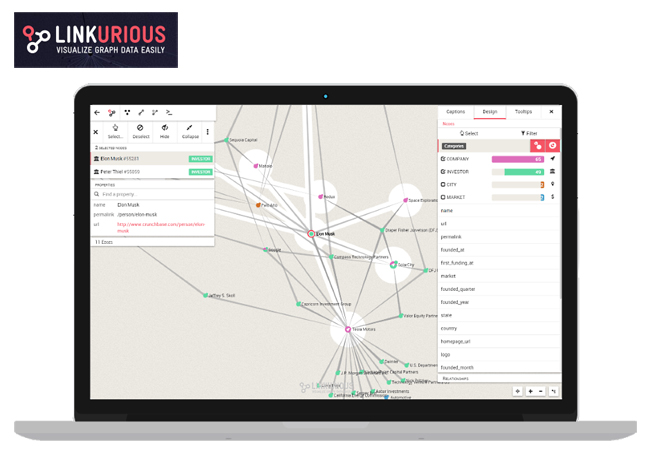
Task: Zoom out with the minus button
Action: click(541, 391)
